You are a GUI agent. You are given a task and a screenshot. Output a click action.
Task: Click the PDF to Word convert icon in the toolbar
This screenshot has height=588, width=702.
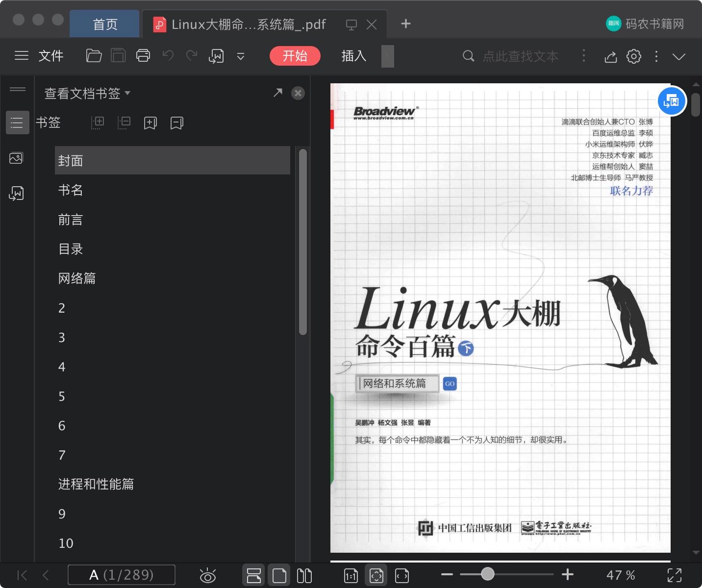point(216,56)
